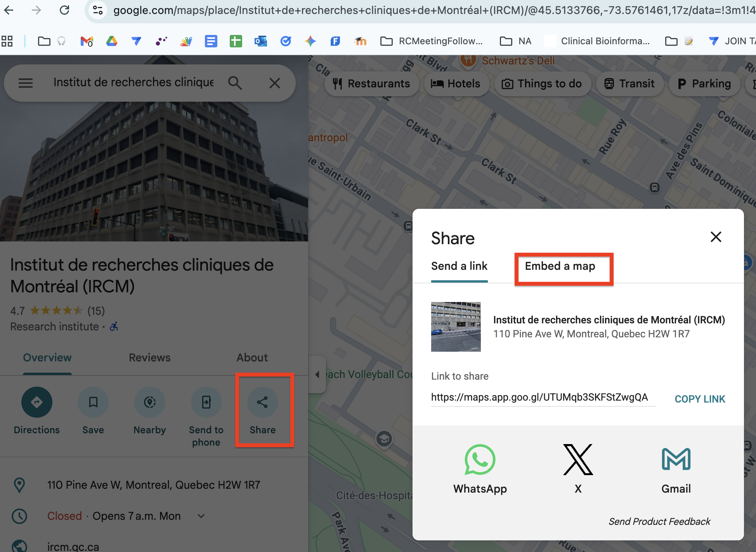Switch to the Embed a map tab
This screenshot has width=756, height=552.
(560, 266)
